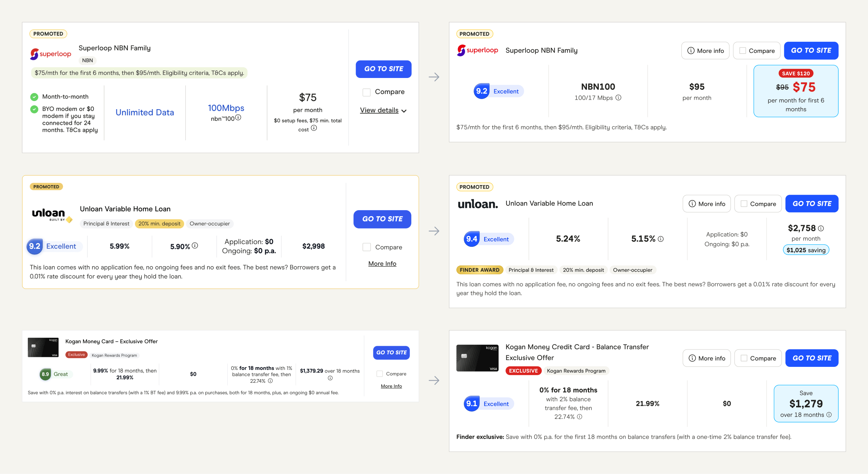This screenshot has height=474, width=868.
Task: Open the More Info link in the Unloan 5.99% card
Action: point(382,263)
